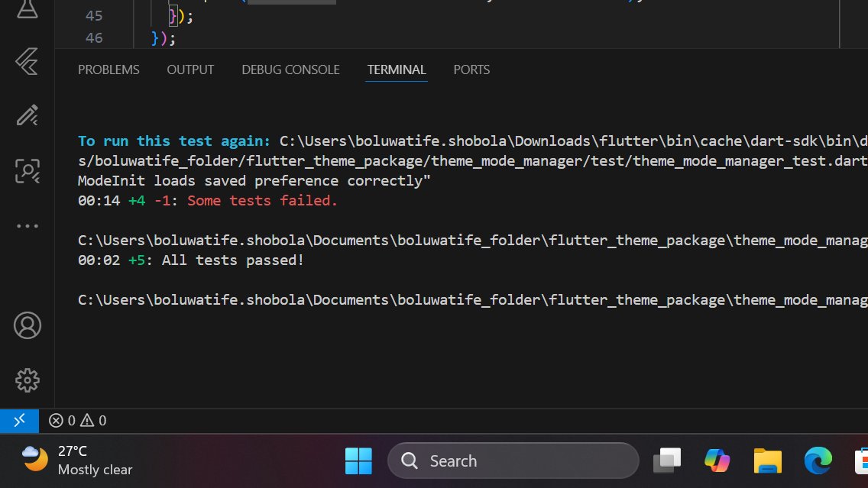Select the OUTPUT tab
Screen dimensions: 868x488
pos(189,69)
